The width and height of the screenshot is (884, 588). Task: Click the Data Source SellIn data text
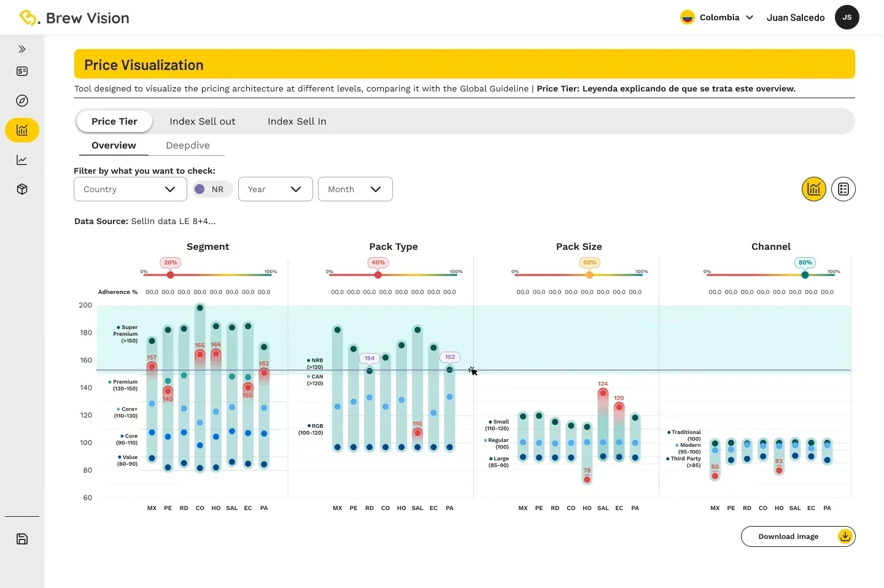pyautogui.click(x=145, y=221)
